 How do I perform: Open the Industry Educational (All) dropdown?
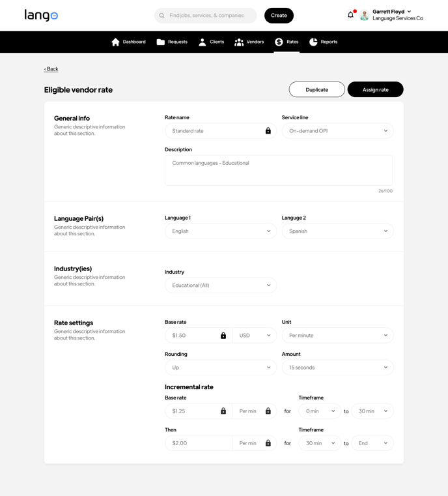point(220,285)
